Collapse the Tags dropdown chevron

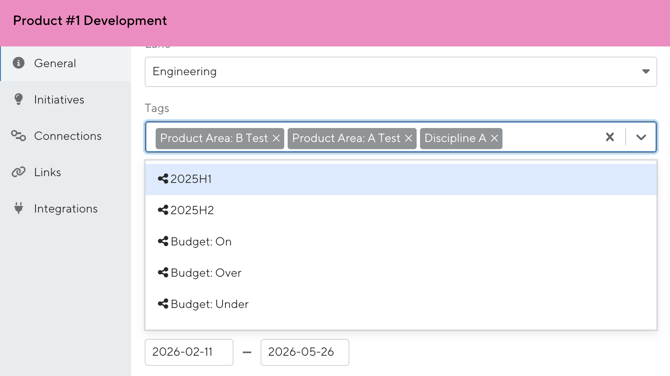pyautogui.click(x=641, y=137)
